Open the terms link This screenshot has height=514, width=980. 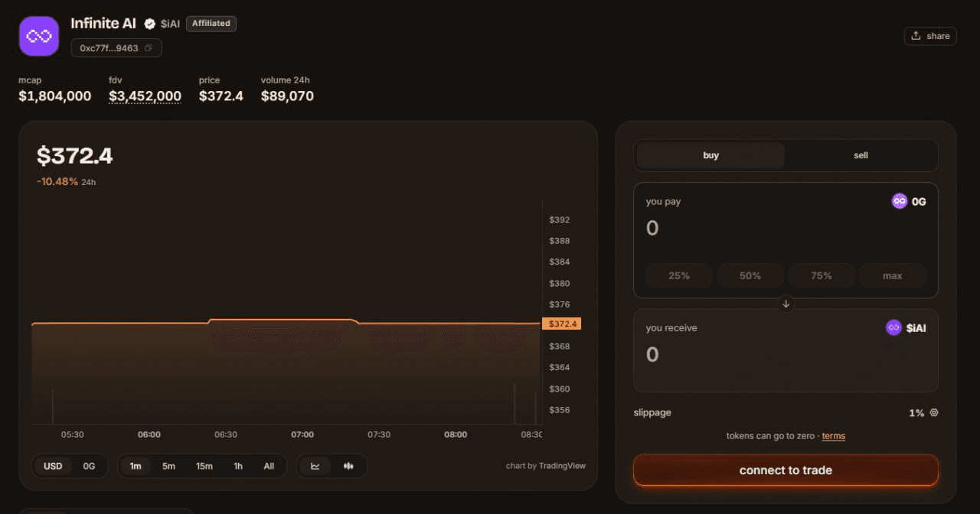pos(834,436)
